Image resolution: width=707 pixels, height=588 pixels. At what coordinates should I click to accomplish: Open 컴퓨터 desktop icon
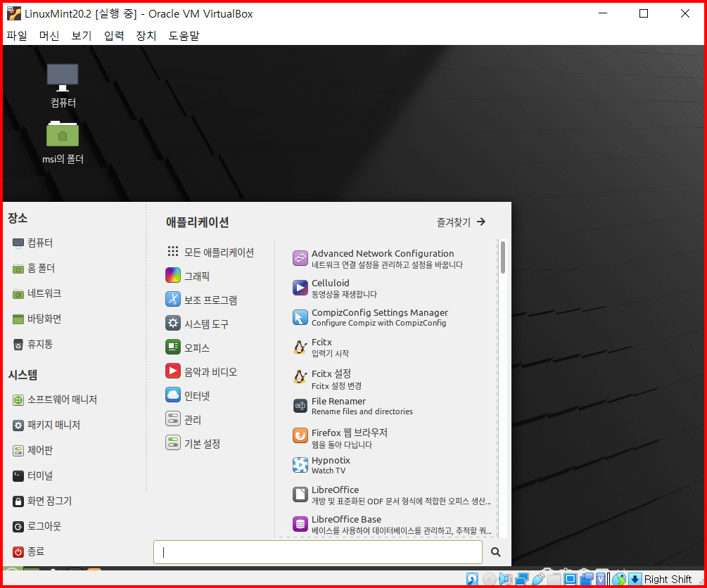point(63,86)
